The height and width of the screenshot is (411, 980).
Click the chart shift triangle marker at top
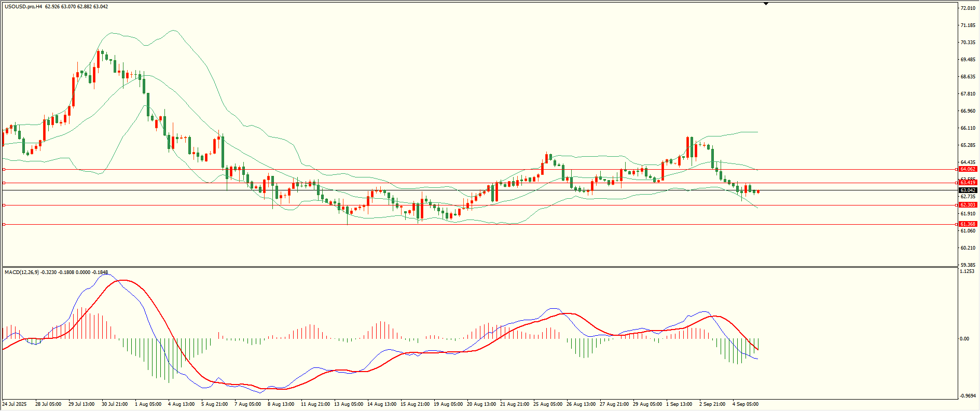tap(766, 4)
